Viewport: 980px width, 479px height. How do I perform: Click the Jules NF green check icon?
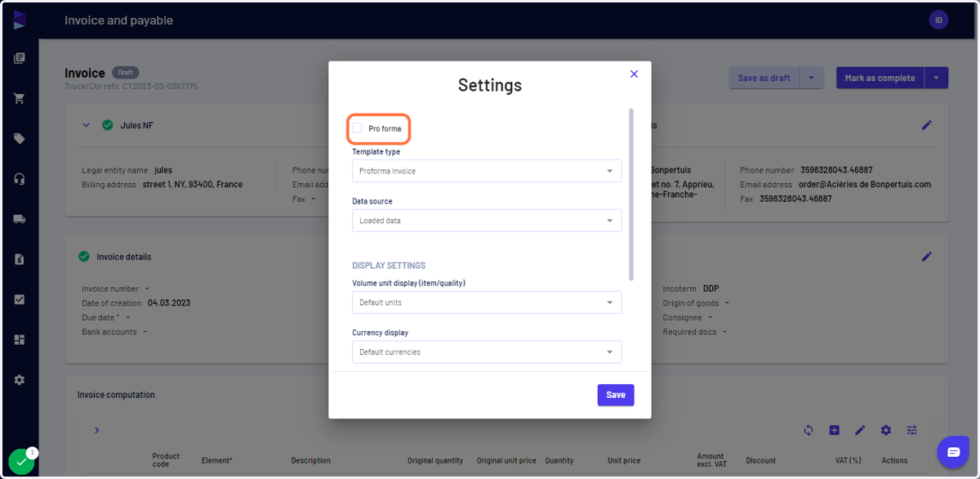(x=108, y=125)
